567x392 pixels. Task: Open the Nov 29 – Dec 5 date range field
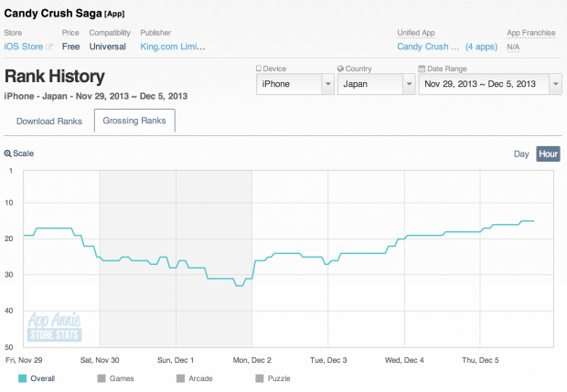(490, 84)
